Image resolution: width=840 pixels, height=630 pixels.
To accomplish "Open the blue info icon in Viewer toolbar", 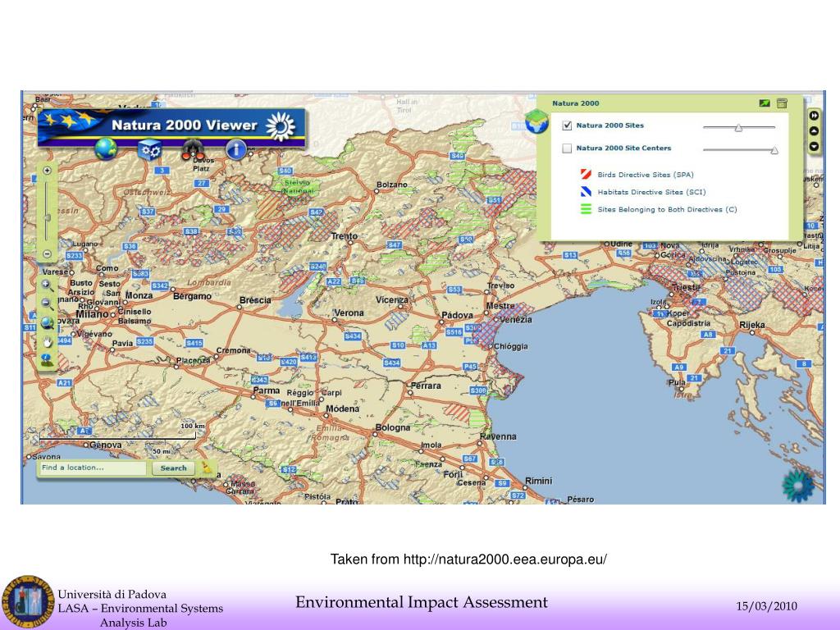I will click(x=236, y=149).
